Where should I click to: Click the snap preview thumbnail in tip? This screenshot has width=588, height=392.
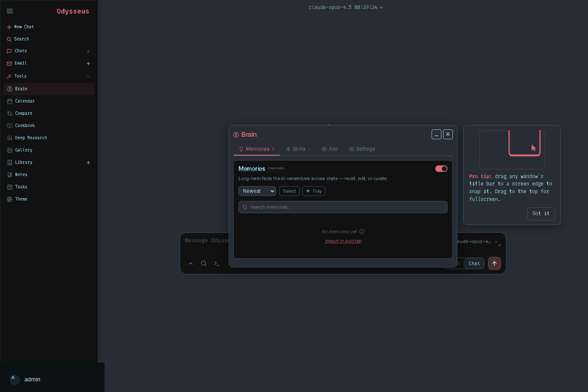512,149
